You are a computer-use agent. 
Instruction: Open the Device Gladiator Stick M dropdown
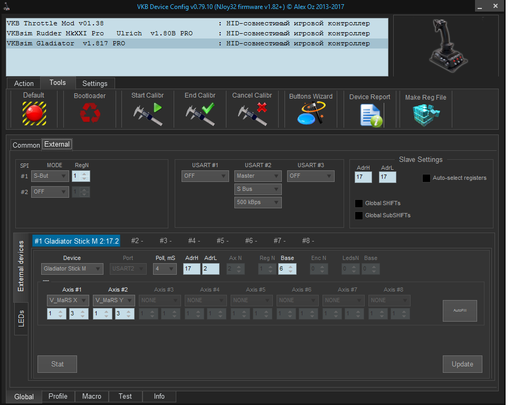tap(72, 269)
